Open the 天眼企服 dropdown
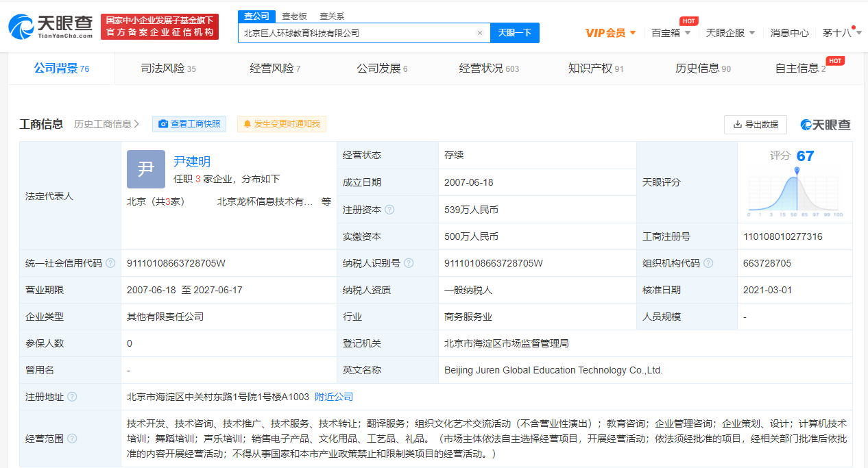868x468 pixels. (730, 33)
